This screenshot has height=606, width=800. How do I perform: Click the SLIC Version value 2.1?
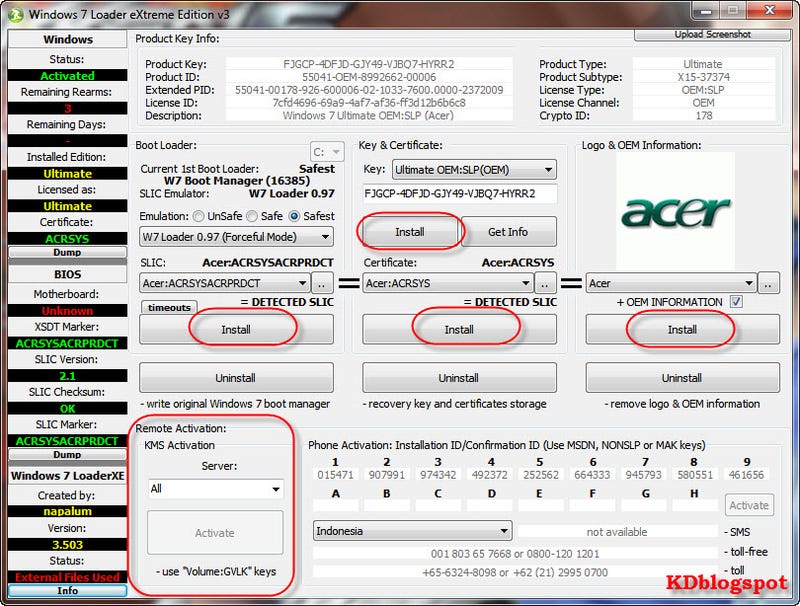pyautogui.click(x=67, y=376)
